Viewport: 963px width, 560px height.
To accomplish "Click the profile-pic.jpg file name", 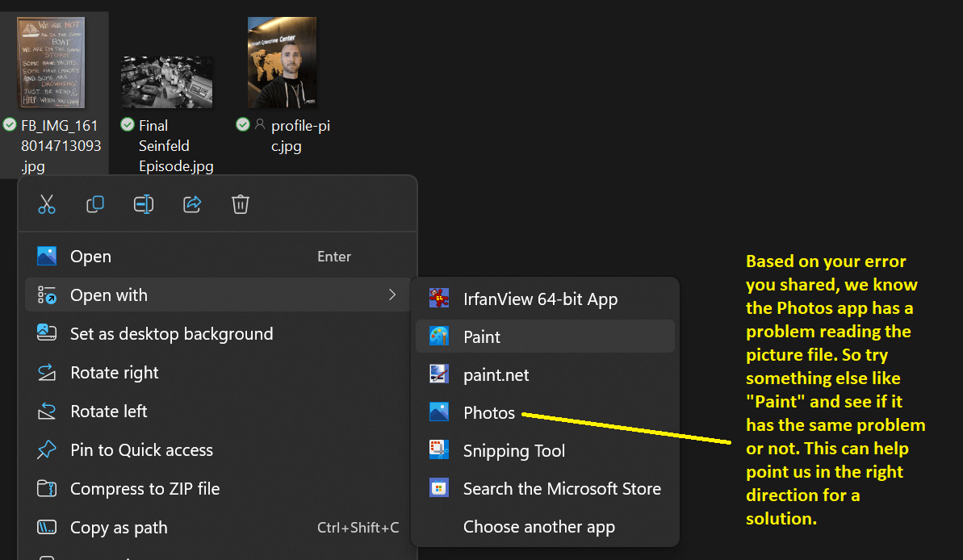I will [300, 136].
